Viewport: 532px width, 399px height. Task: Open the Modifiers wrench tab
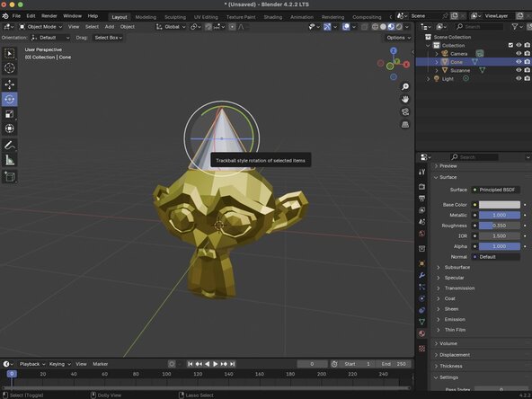421,275
